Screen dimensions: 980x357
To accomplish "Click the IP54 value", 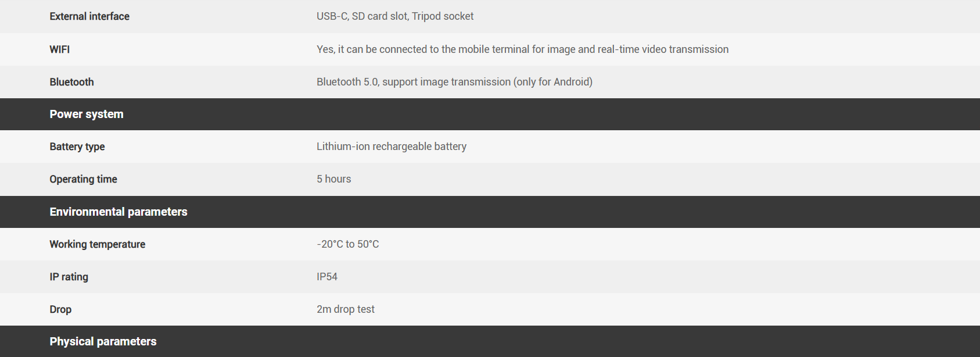I will 327,277.
